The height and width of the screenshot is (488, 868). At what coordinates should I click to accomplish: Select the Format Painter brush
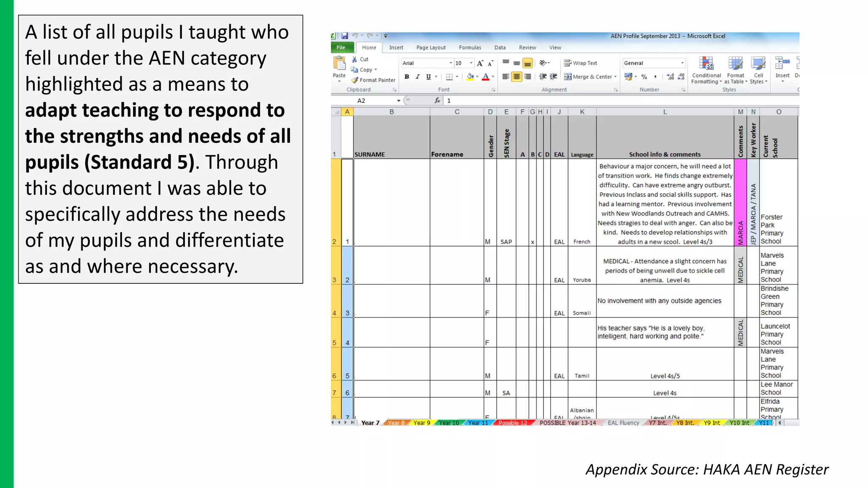[355, 80]
